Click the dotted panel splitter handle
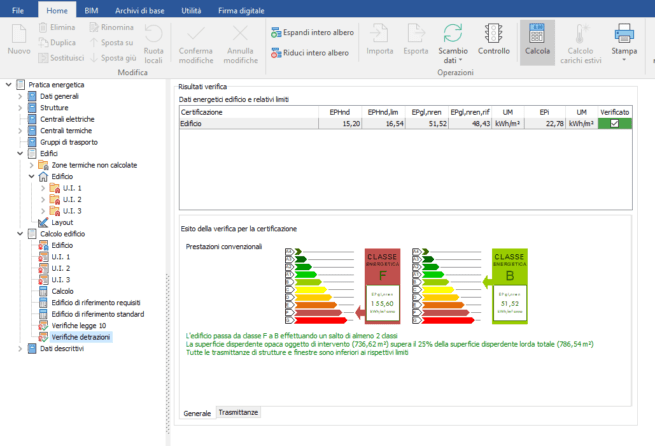 [x=168, y=354]
